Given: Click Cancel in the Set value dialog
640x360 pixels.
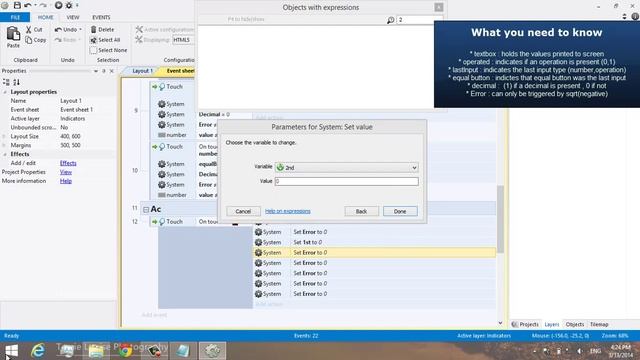Looking at the screenshot, I should pyautogui.click(x=243, y=211).
